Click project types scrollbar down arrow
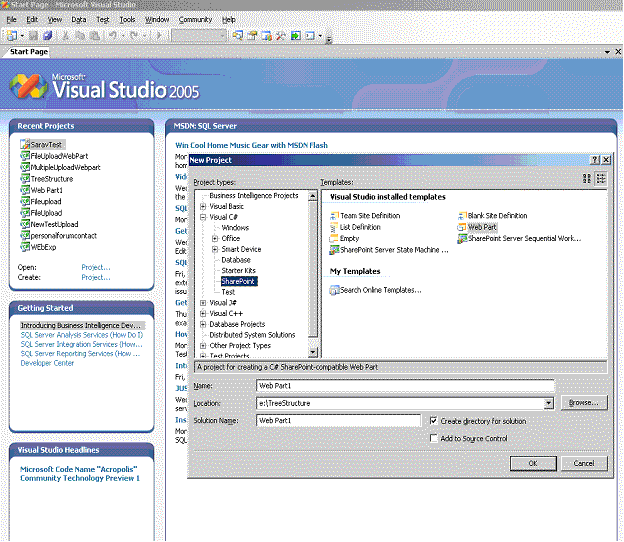This screenshot has width=624, height=542. (313, 352)
